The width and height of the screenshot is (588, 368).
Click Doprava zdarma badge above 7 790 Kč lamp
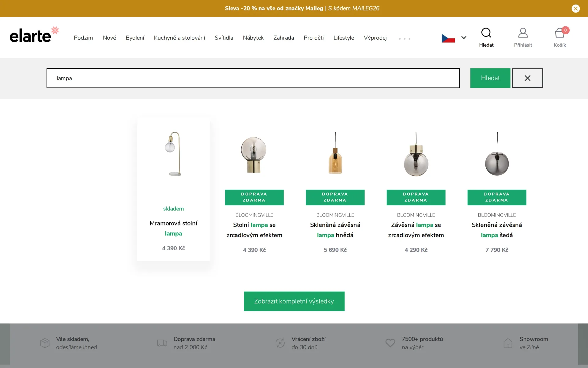point(497,197)
